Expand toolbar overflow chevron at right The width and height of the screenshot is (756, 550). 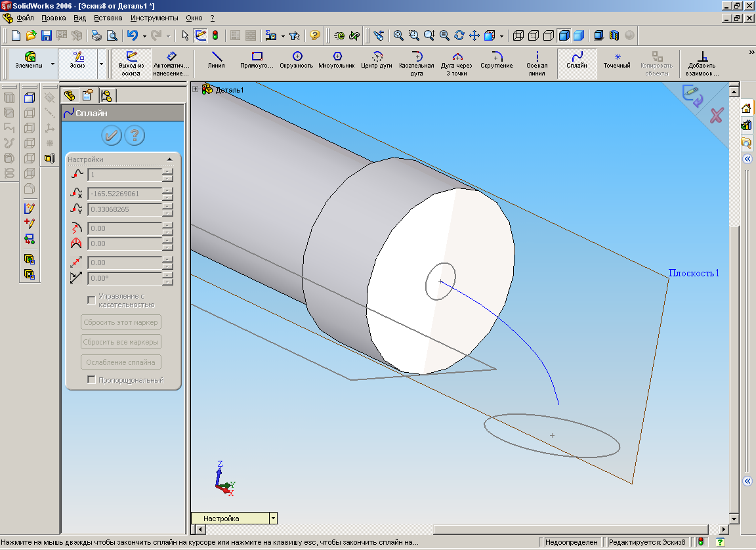[x=751, y=52]
